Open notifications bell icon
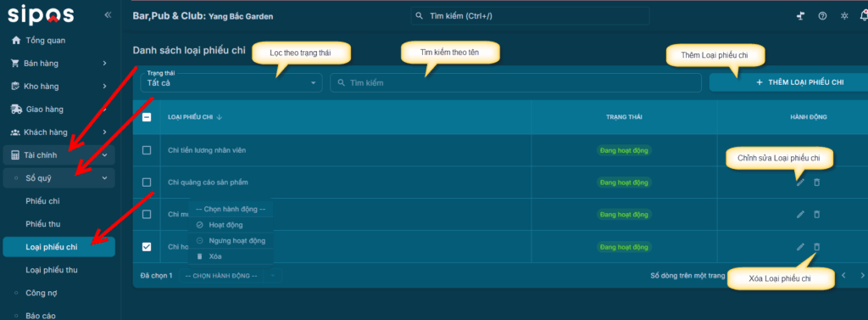Image resolution: width=868 pixels, height=320 pixels. 864,15
